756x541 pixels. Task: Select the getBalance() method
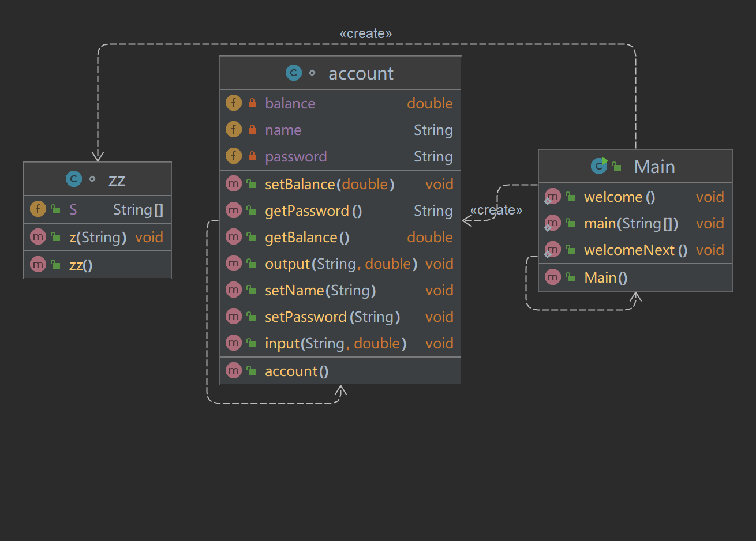(307, 237)
